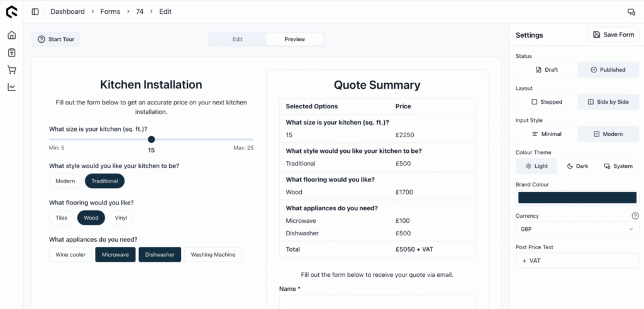Open the Forms clipboard icon in the sidebar

pyautogui.click(x=11, y=53)
